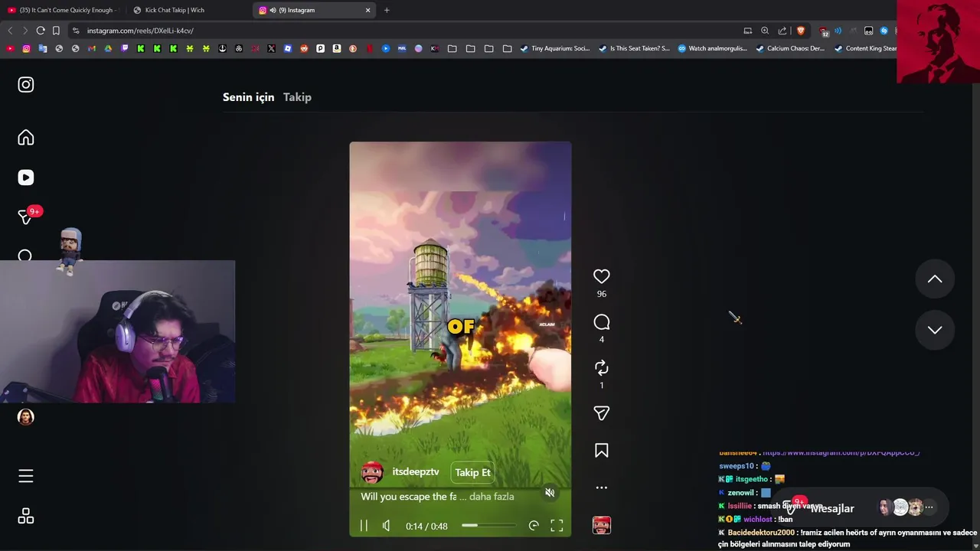Share the reel via the paper plane icon
The height and width of the screenshot is (551, 980).
click(602, 413)
